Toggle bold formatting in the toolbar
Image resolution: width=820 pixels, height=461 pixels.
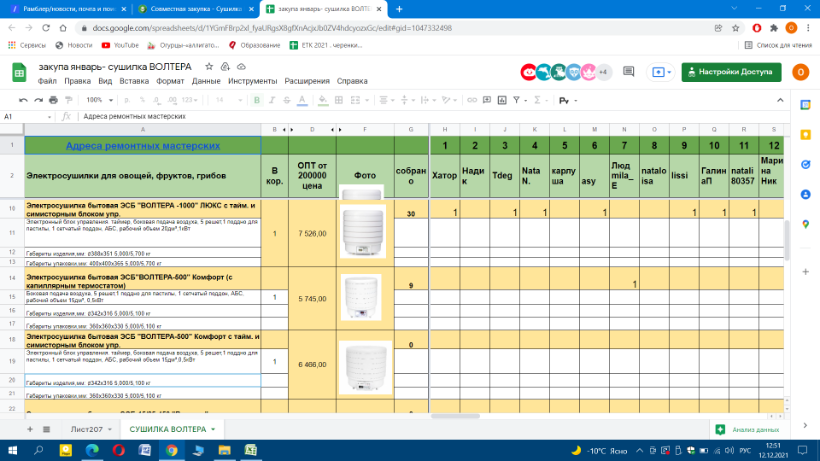257,100
